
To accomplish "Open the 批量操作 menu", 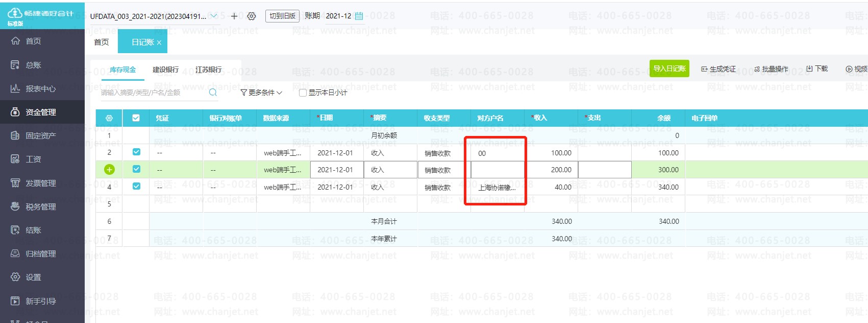I will 771,69.
